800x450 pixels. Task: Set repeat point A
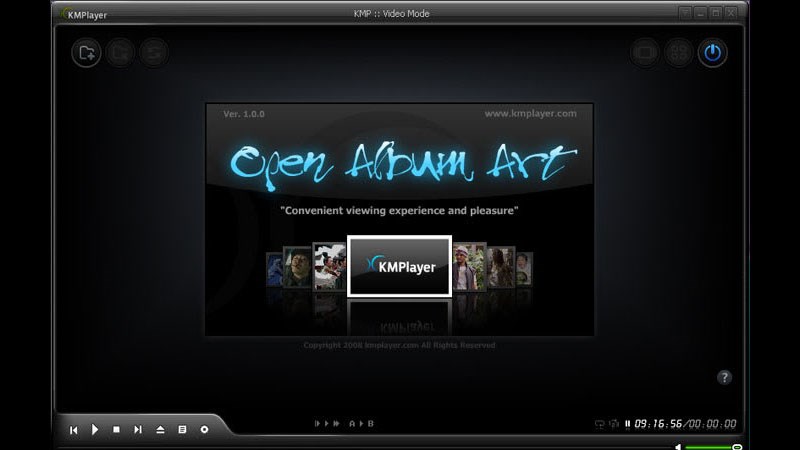coord(352,423)
